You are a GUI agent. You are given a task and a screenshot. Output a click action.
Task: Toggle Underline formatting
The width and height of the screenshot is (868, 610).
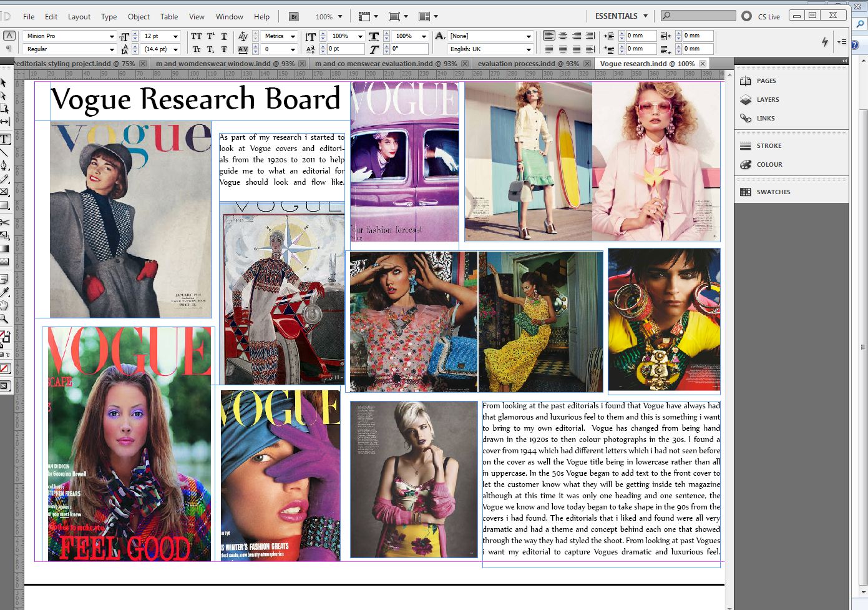pyautogui.click(x=224, y=36)
